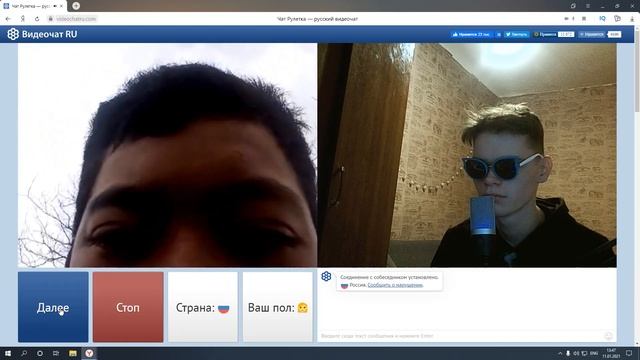Click the Odnoklassniki Класс share button

point(545,34)
